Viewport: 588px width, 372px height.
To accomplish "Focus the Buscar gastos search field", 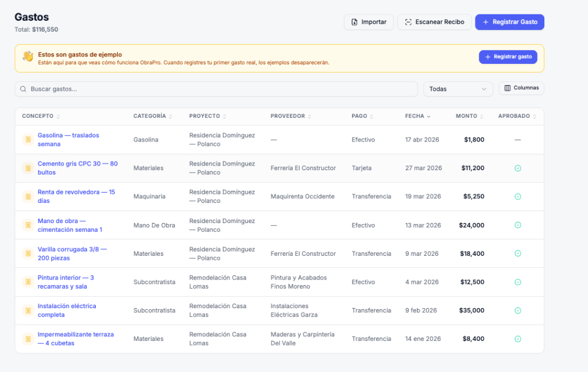I will click(216, 89).
